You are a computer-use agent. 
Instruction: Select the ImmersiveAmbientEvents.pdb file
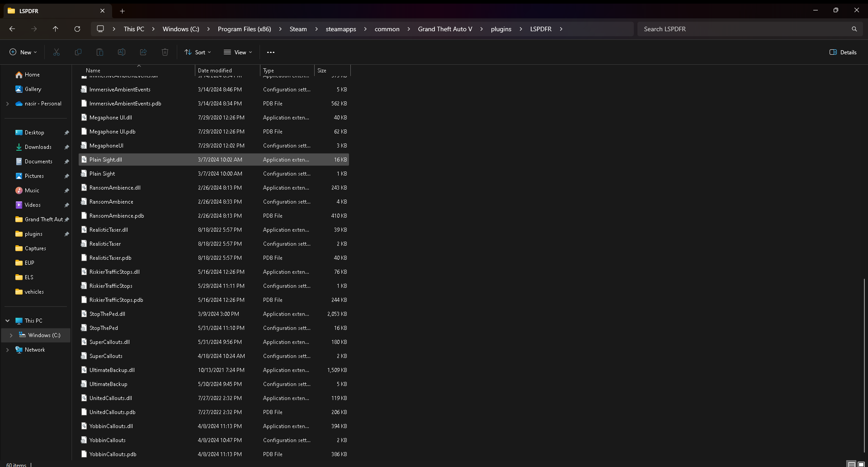click(x=214, y=104)
